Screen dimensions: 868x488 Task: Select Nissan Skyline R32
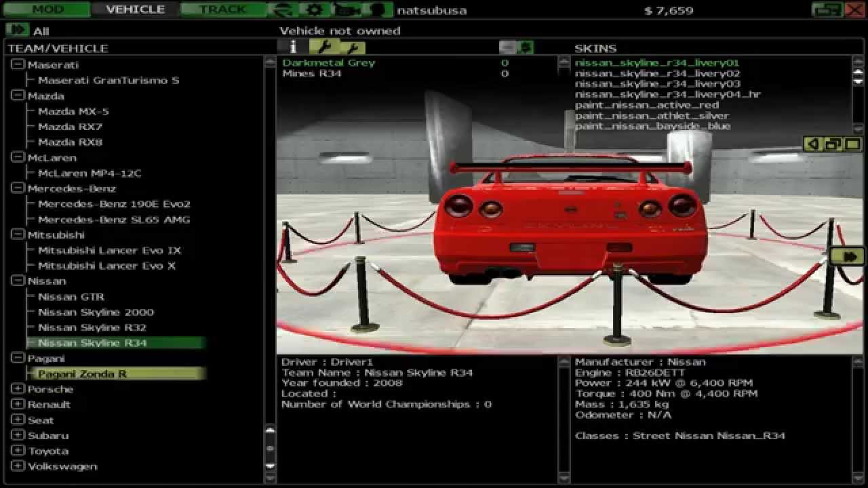pos(92,327)
